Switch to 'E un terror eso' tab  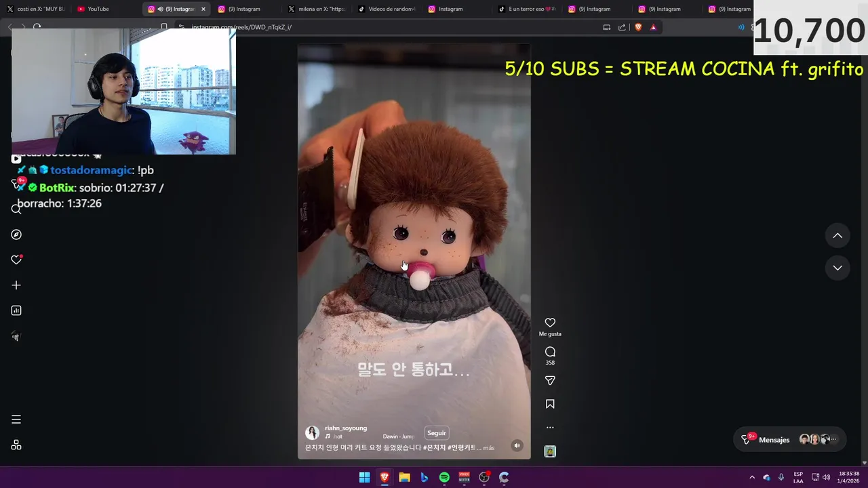coord(528,9)
